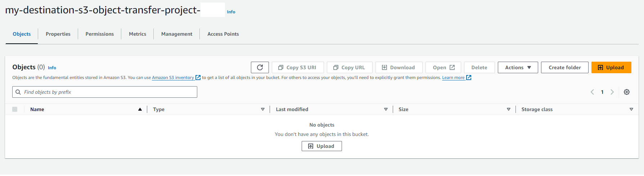Click external link icon beside Amazon S3 inventory
The height and width of the screenshot is (176, 644).
[x=198, y=78]
